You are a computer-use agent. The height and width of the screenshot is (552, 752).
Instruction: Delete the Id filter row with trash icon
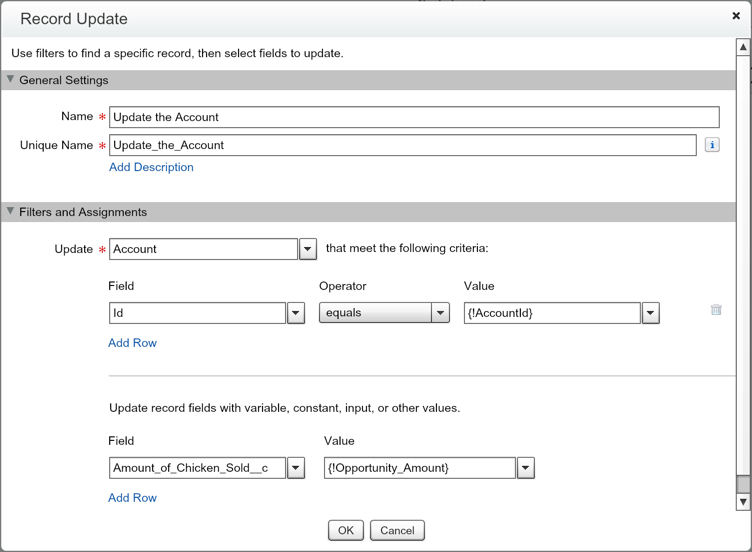click(x=716, y=311)
